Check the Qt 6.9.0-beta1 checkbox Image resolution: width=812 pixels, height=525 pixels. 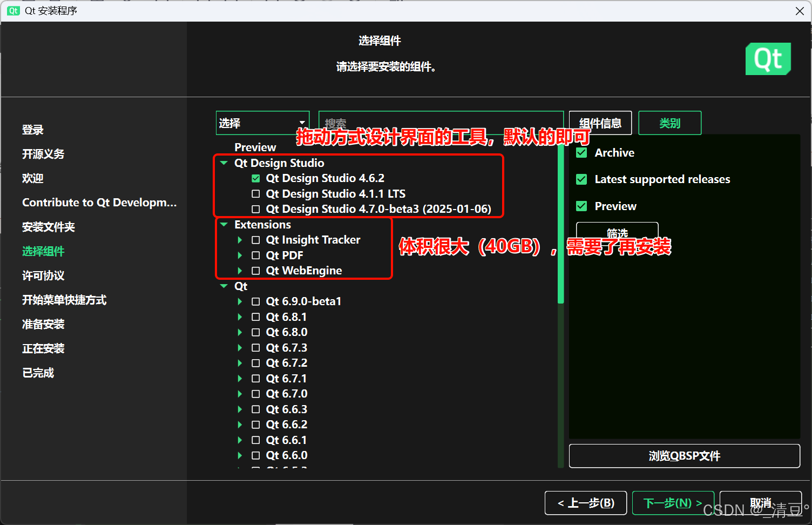[256, 301]
